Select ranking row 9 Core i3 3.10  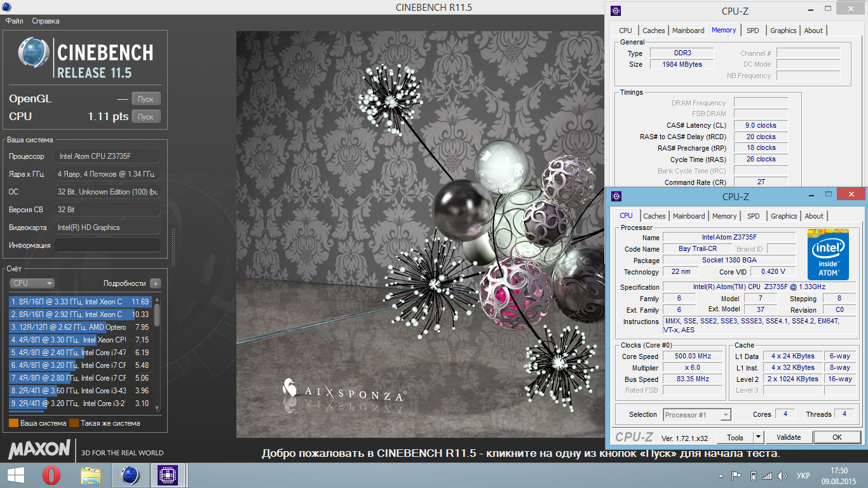80,403
